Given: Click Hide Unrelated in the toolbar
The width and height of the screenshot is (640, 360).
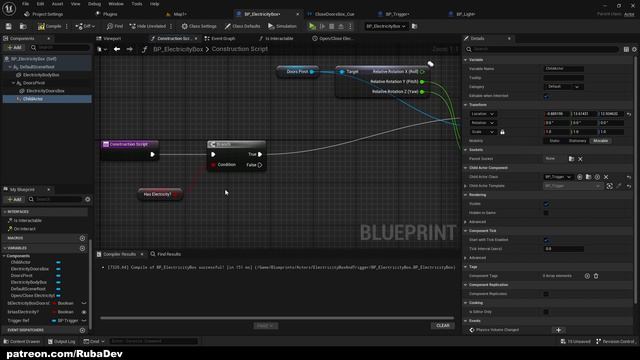Looking at the screenshot, I should coord(148,26).
